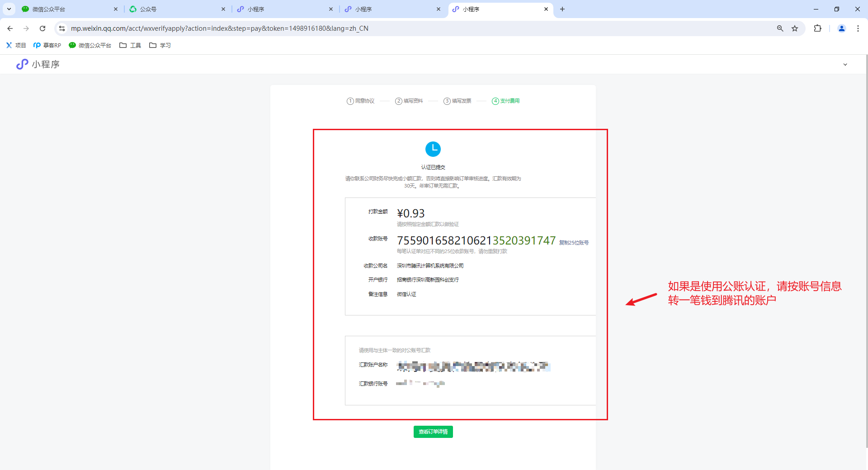Switch to the second 小程序 tab

click(x=392, y=9)
